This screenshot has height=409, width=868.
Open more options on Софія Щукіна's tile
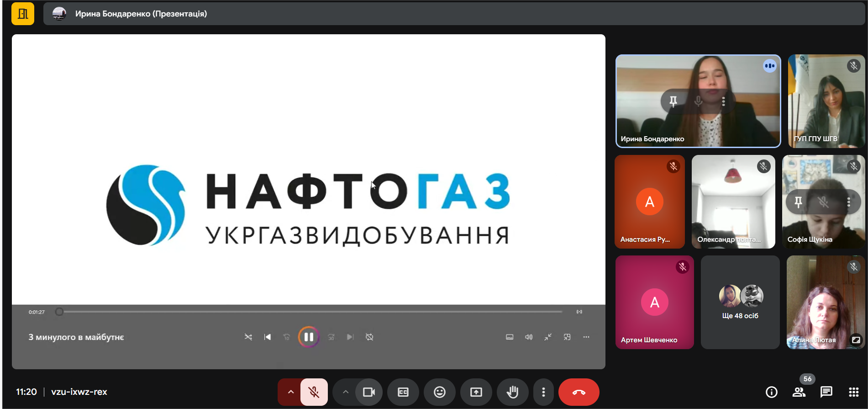click(848, 202)
